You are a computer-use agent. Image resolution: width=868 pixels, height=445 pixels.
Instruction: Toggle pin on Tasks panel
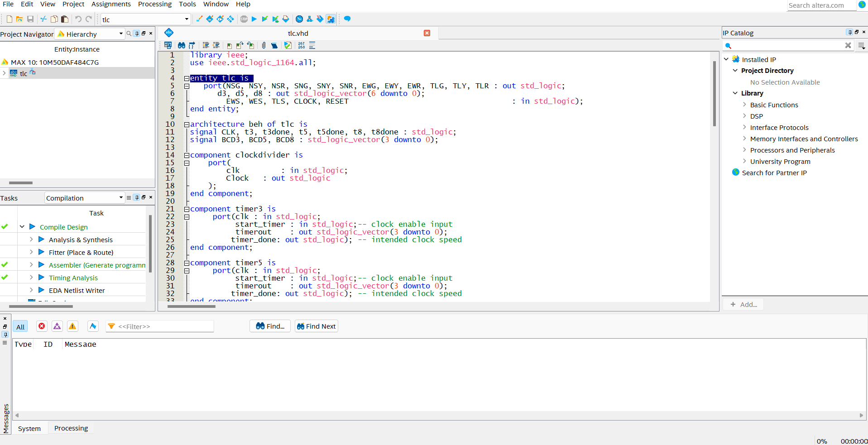[137, 197]
